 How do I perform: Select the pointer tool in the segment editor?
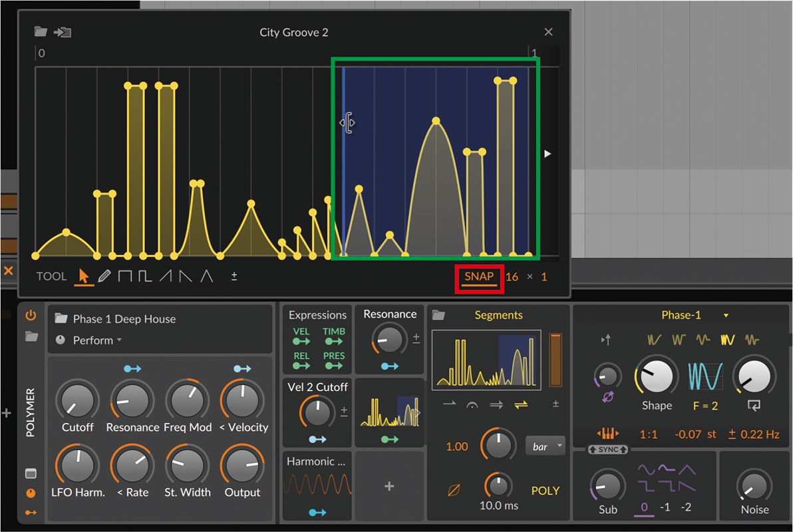pyautogui.click(x=83, y=277)
